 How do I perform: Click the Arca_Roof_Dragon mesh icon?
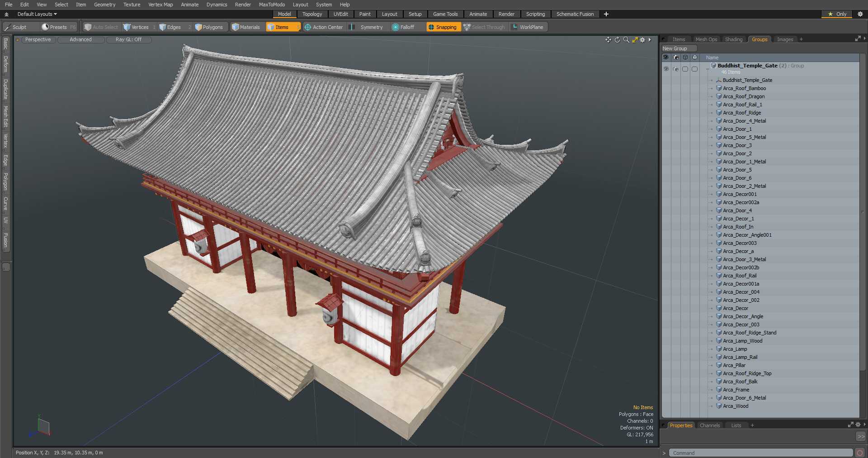pos(719,96)
